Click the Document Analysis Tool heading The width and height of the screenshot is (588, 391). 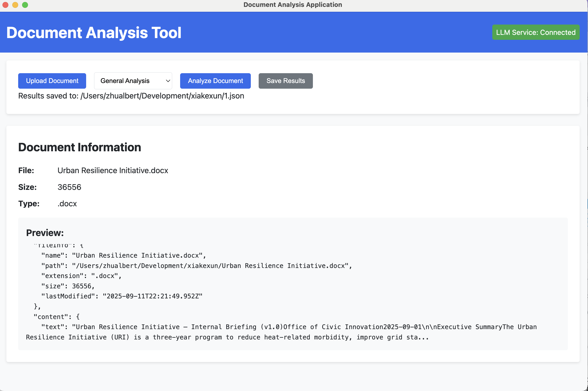tap(94, 33)
